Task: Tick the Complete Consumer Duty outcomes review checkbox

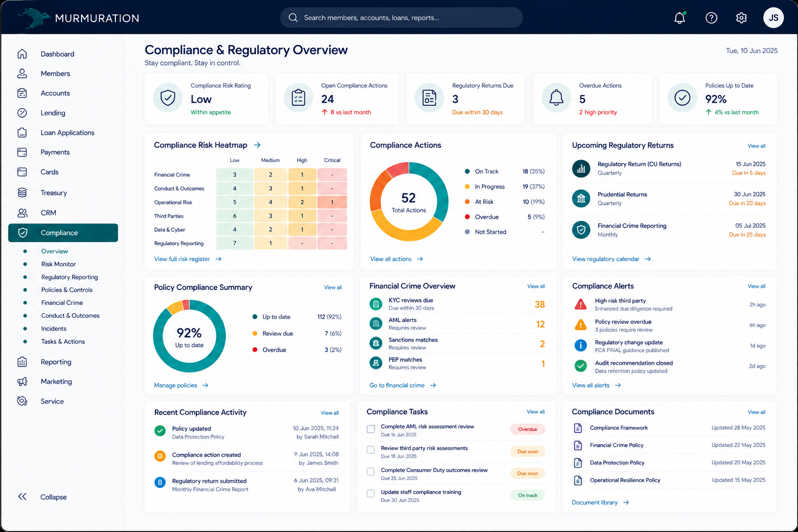Action: 371,472
